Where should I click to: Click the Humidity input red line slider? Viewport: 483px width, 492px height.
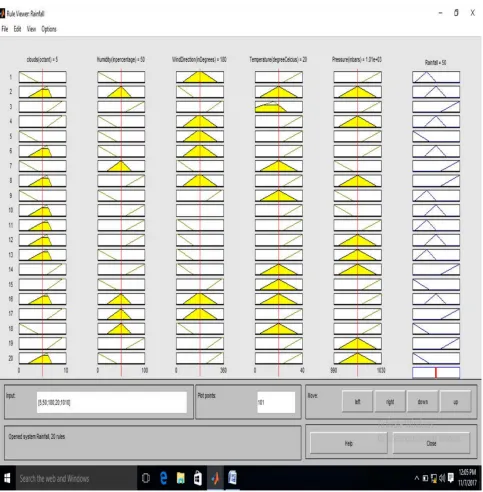[121, 223]
